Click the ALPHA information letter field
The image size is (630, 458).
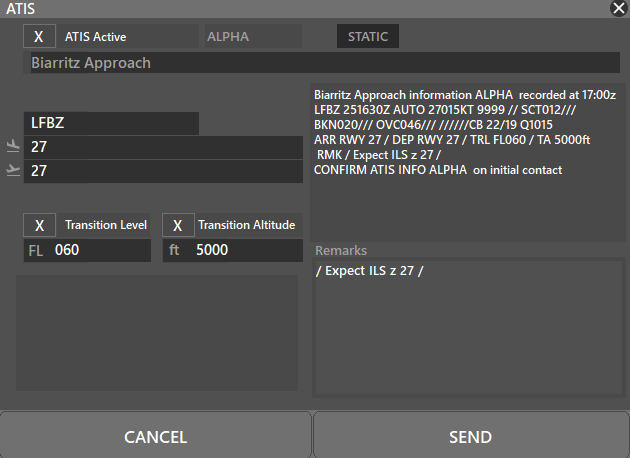[253, 37]
